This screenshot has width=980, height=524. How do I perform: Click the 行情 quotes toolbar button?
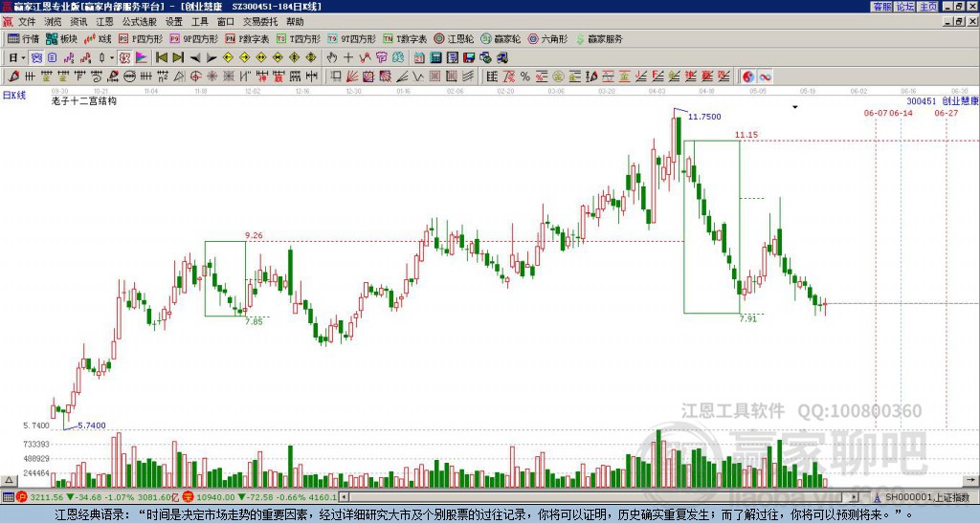[24, 38]
